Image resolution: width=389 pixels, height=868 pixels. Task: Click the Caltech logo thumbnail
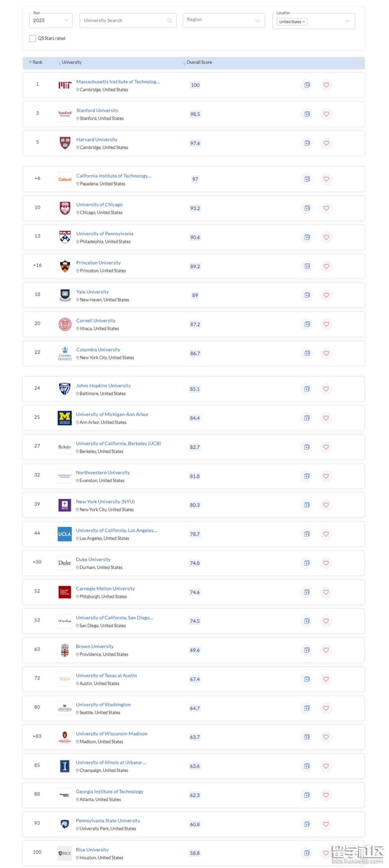pyautogui.click(x=65, y=179)
